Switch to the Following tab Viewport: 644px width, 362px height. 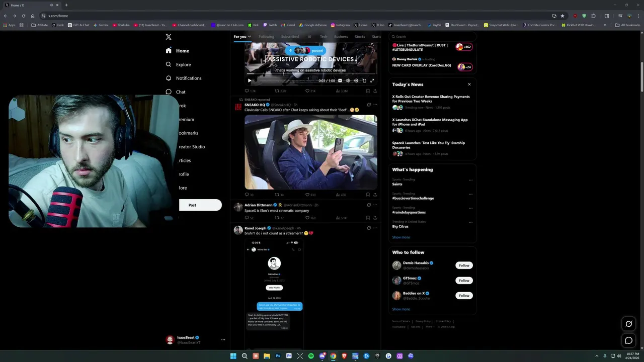pos(266,37)
